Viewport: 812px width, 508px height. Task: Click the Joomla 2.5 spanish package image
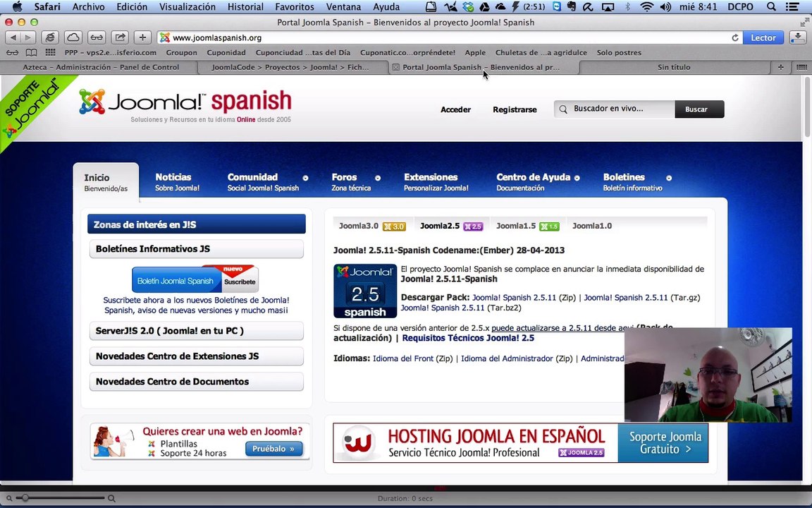point(365,291)
